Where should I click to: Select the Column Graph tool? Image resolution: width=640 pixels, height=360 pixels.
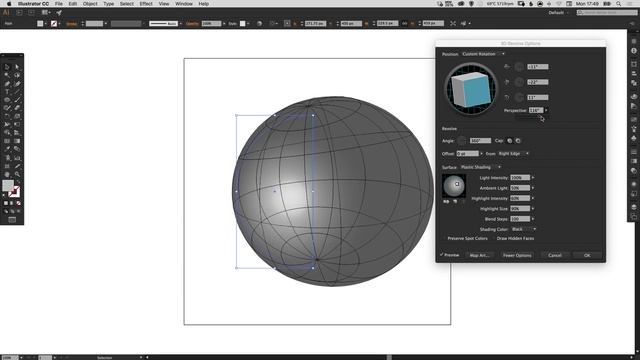click(x=17, y=158)
